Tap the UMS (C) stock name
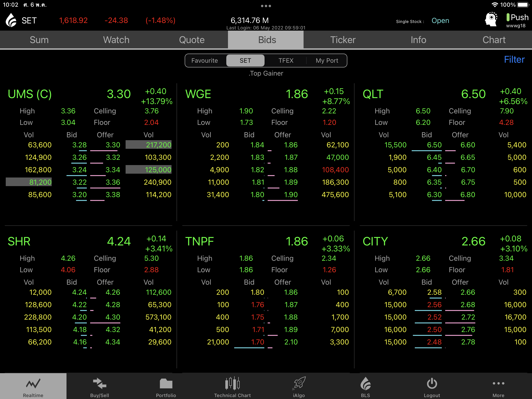This screenshot has height=399, width=532. [30, 94]
